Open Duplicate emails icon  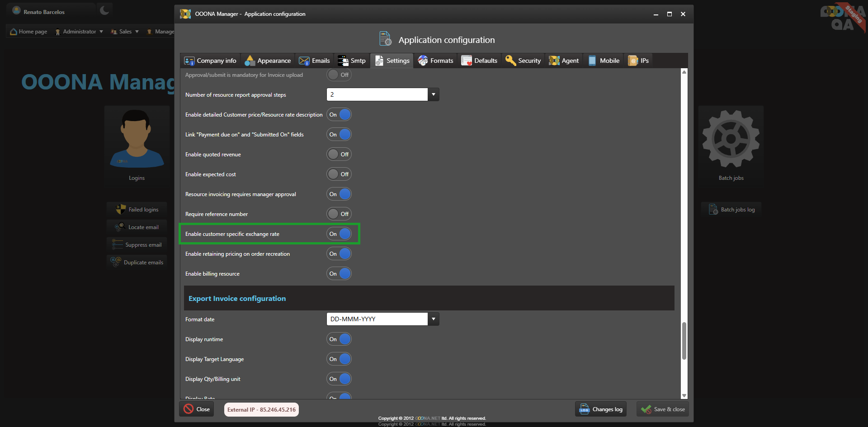click(116, 262)
